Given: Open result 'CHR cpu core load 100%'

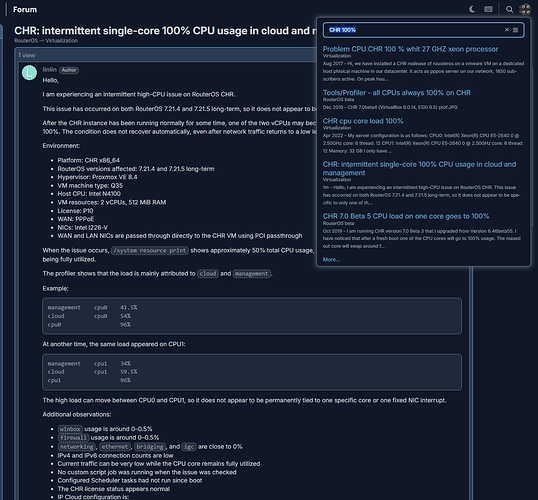Looking at the screenshot, I should click(x=363, y=121).
